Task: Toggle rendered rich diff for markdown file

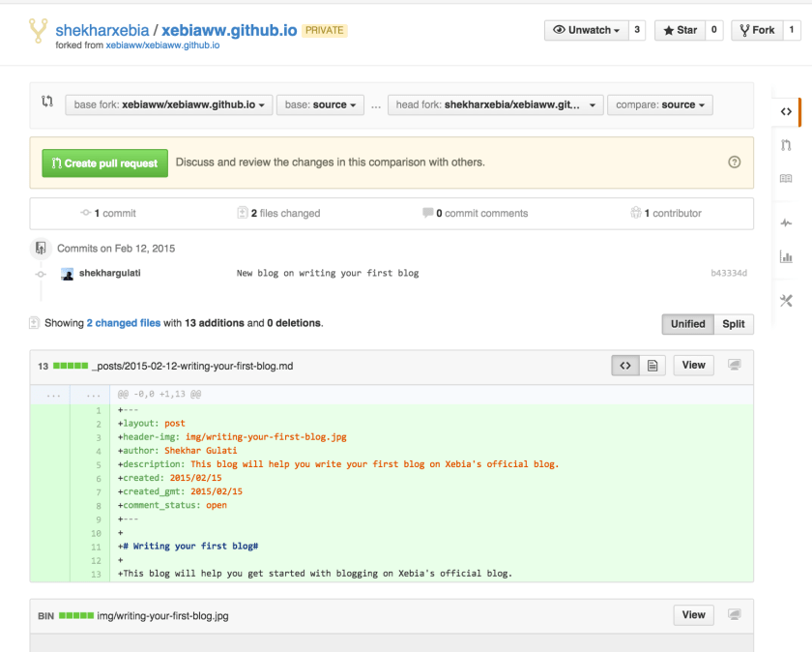Action: (x=652, y=366)
